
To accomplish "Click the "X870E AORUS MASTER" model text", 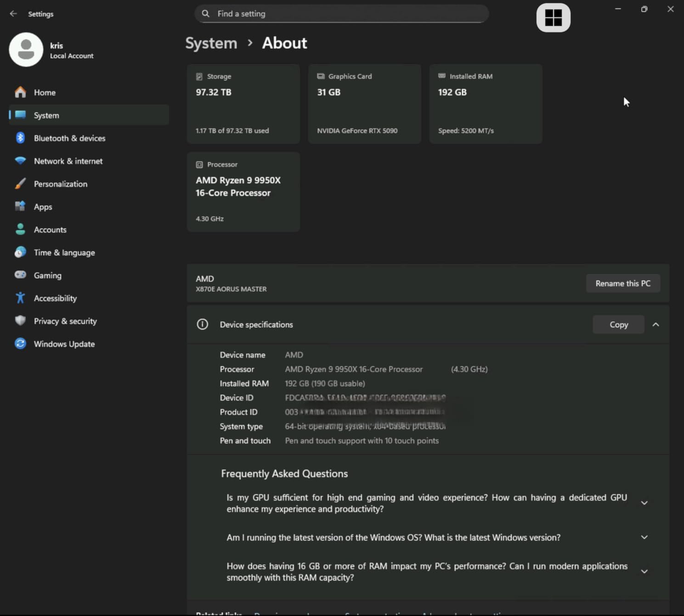I will 231,289.
